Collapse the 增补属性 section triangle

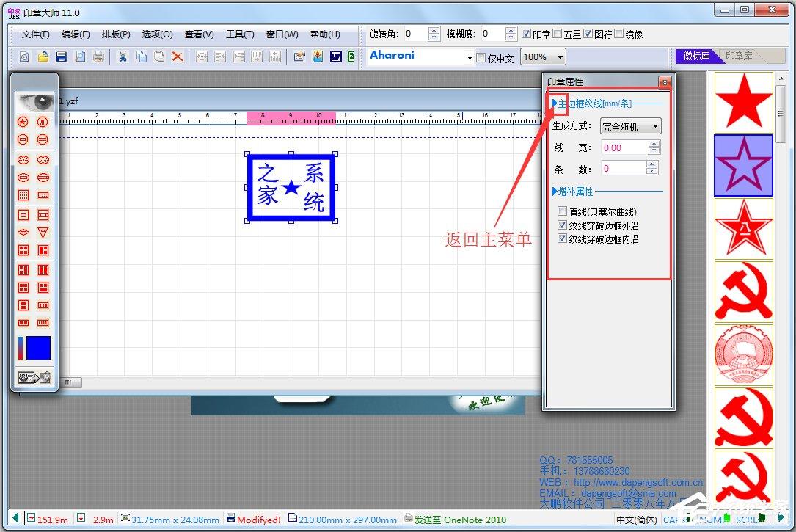click(x=555, y=192)
